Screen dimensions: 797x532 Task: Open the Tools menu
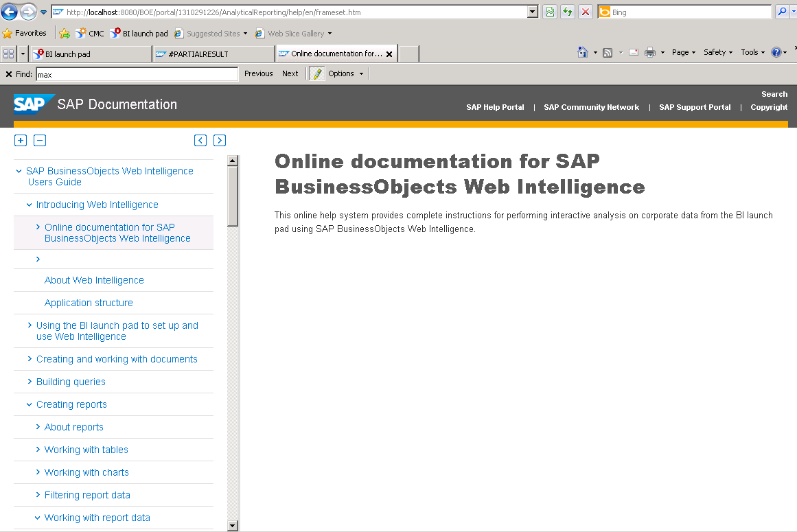(752, 52)
